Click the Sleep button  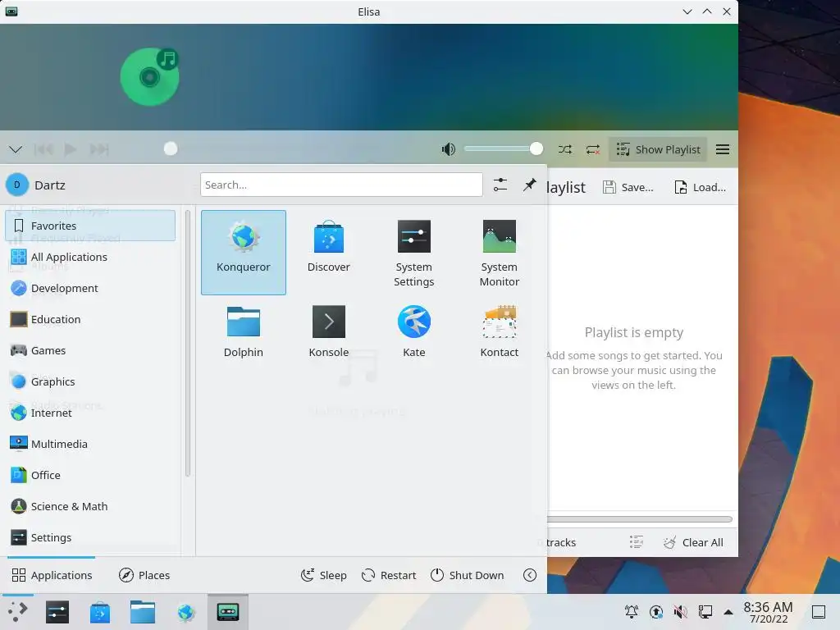click(x=323, y=575)
